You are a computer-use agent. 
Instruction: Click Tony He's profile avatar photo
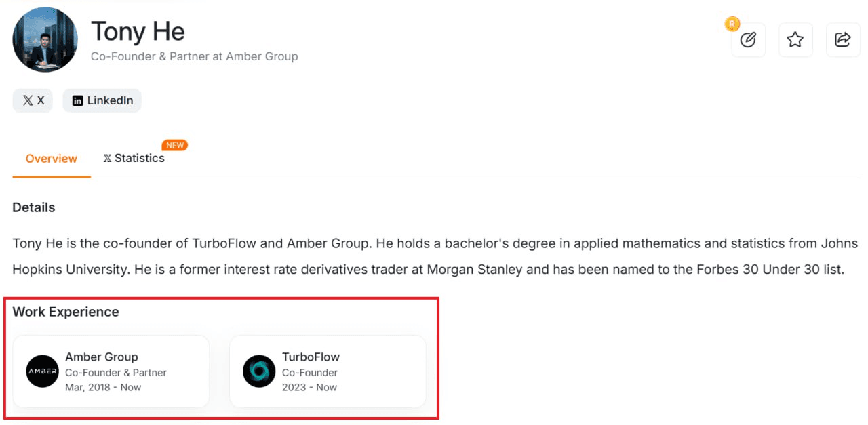tap(45, 40)
